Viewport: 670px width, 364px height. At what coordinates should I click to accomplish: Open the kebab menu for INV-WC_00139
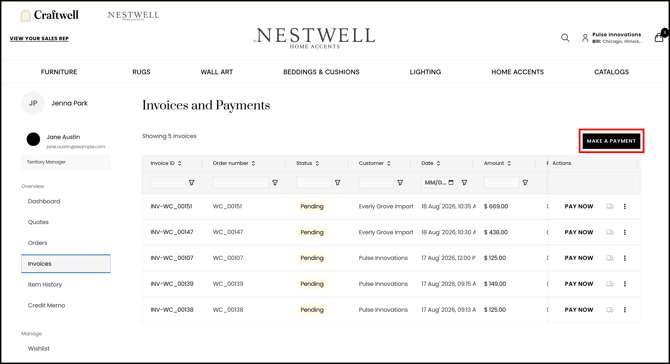pyautogui.click(x=625, y=284)
